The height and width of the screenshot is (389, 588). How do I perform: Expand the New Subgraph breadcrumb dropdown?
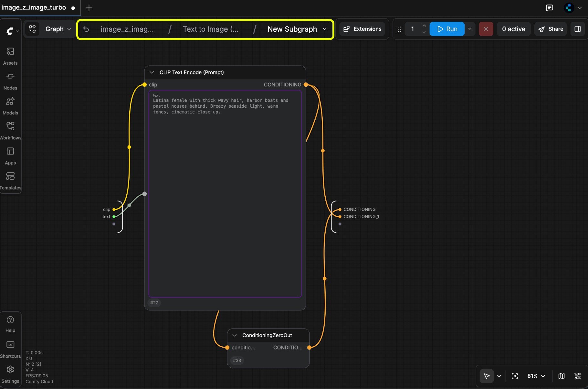(x=325, y=29)
